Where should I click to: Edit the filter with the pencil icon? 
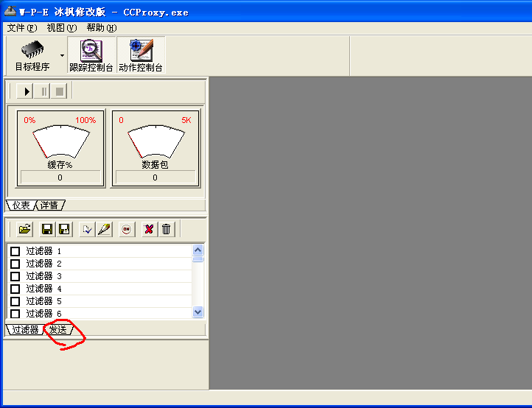(x=105, y=230)
